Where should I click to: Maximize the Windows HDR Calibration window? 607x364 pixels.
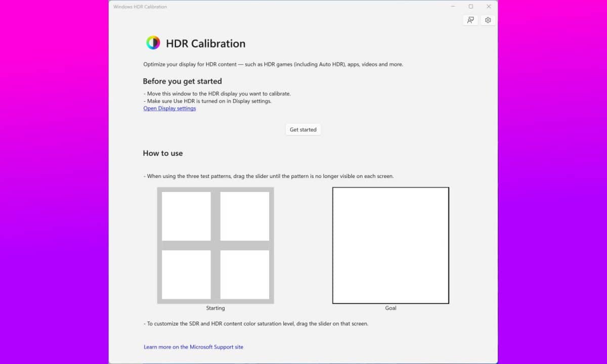[470, 7]
